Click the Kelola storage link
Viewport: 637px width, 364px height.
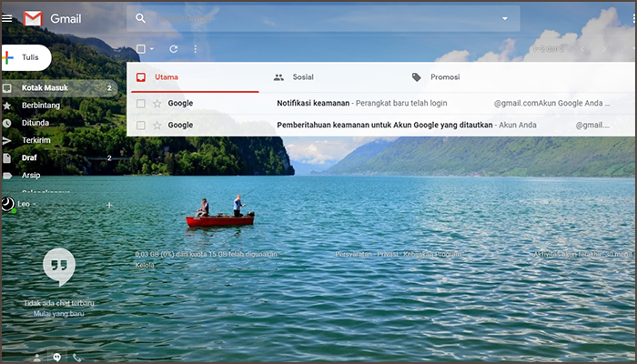pyautogui.click(x=144, y=266)
